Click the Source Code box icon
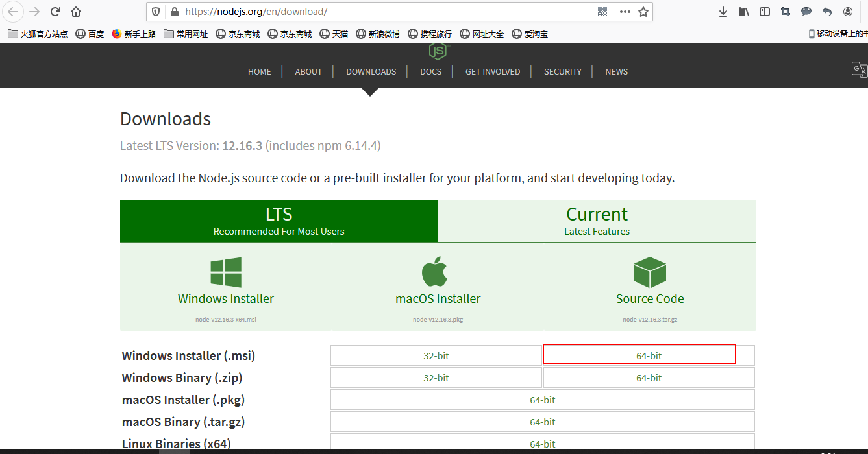The image size is (868, 454). click(649, 271)
